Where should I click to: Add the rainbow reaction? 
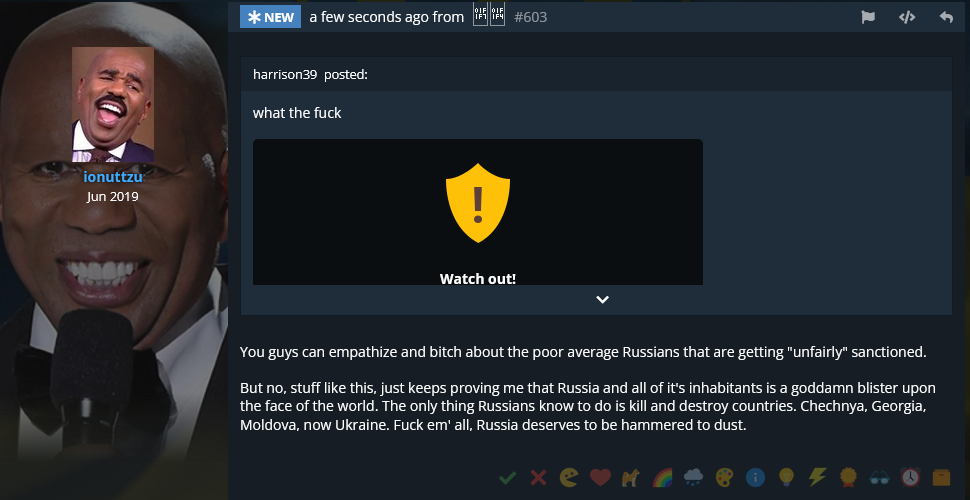(663, 477)
